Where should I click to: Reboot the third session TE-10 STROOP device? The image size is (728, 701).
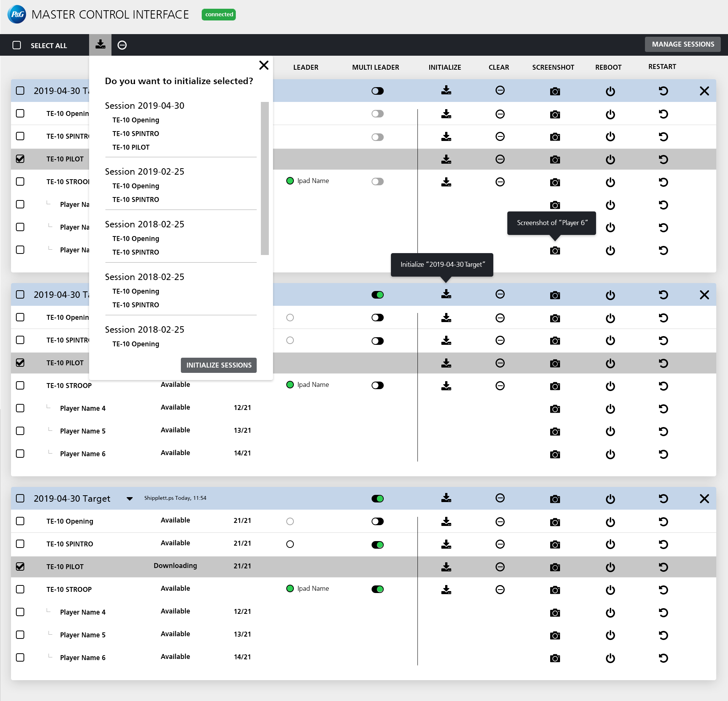pyautogui.click(x=610, y=590)
